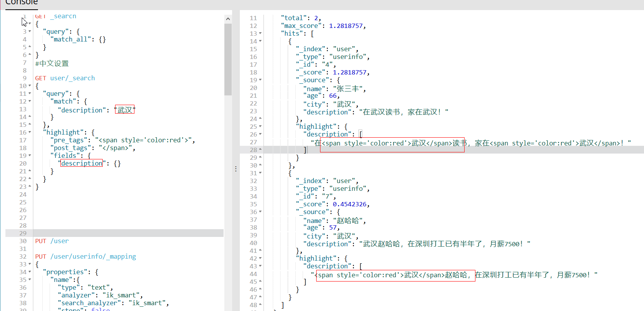
Task: Click the "post_tags" line with </span>
Action: click(x=93, y=148)
